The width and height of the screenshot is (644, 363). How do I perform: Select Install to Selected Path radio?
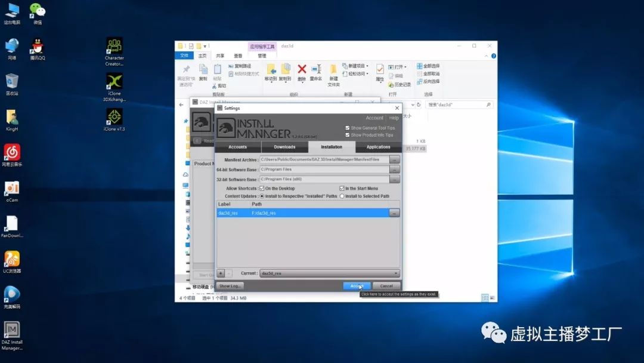[342, 196]
